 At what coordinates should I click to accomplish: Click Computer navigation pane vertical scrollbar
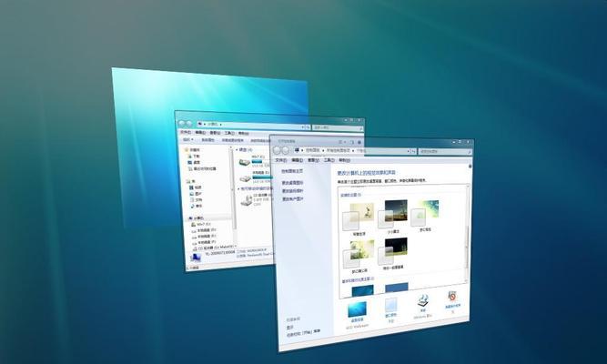tap(234, 197)
